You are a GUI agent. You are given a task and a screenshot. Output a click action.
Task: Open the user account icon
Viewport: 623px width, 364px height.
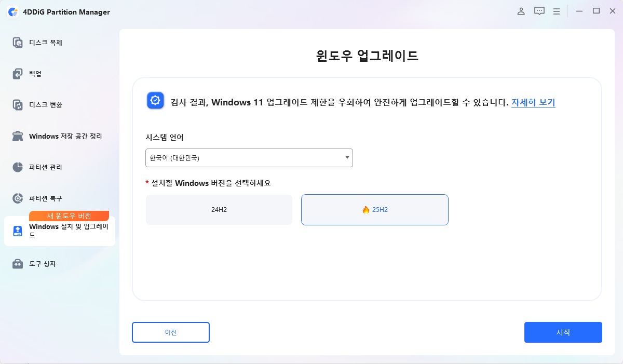(521, 11)
